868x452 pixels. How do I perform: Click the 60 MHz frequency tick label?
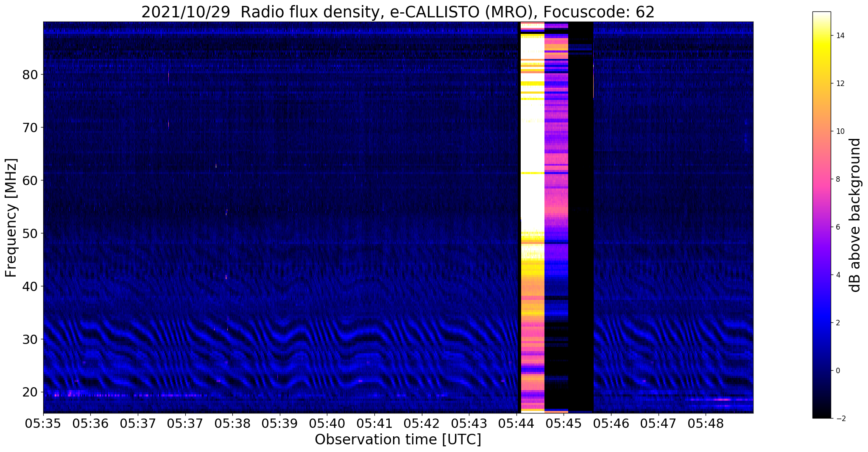(30, 180)
